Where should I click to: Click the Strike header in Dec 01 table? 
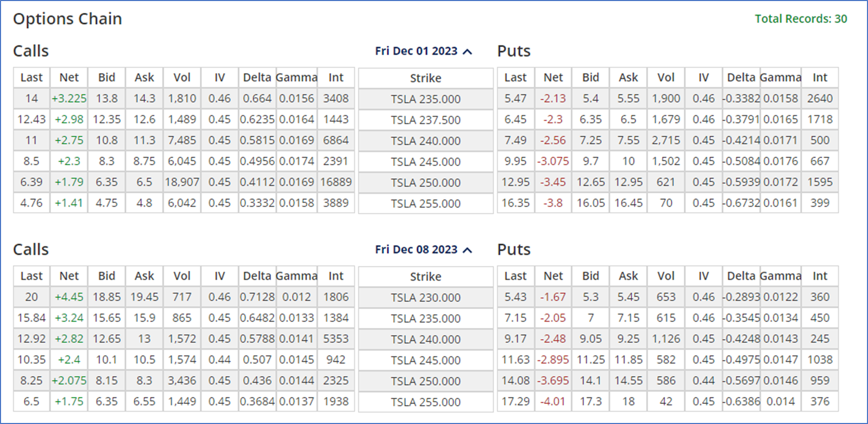(x=426, y=78)
